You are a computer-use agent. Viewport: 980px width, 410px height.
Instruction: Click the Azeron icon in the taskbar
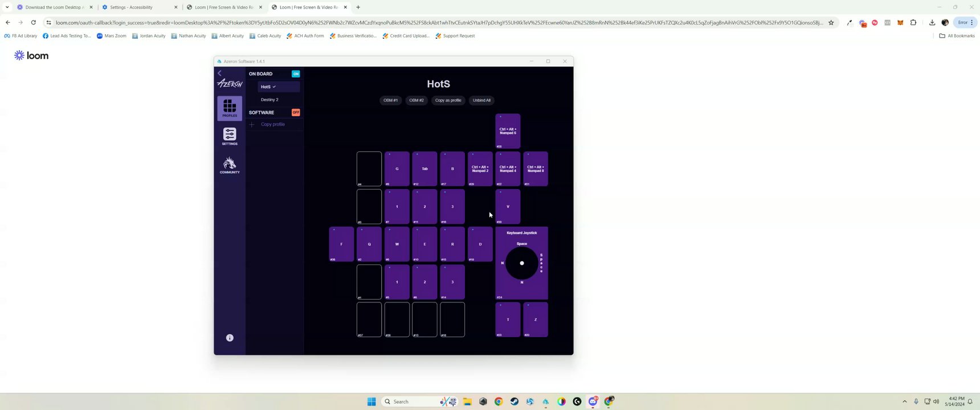546,401
